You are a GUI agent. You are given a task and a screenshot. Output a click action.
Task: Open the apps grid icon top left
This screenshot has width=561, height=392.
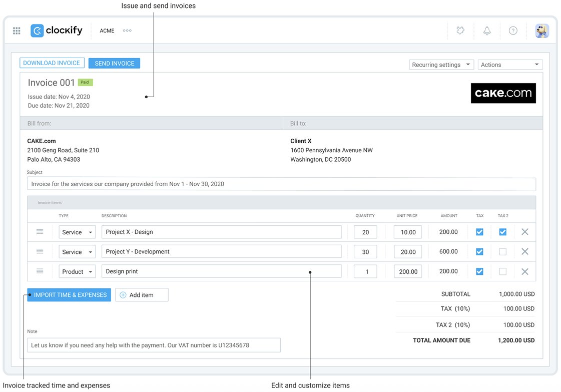(x=16, y=31)
